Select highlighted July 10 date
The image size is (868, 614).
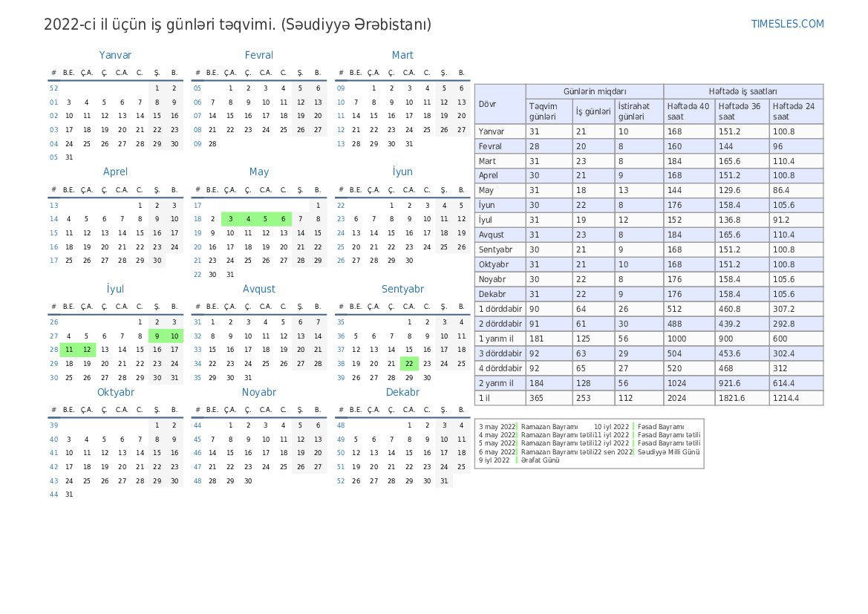click(x=174, y=336)
